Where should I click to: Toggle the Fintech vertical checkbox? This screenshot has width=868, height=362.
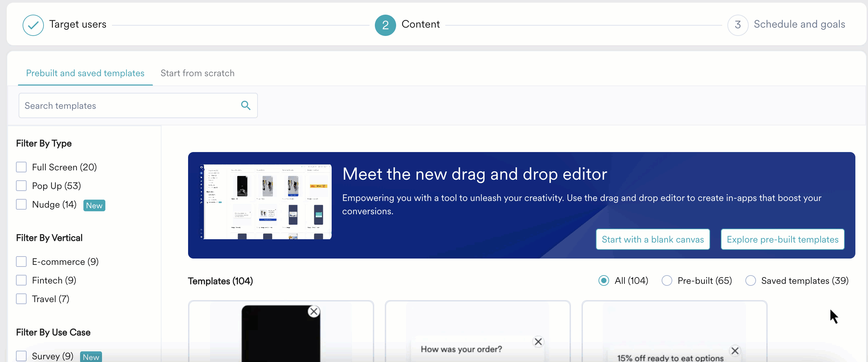click(x=21, y=280)
